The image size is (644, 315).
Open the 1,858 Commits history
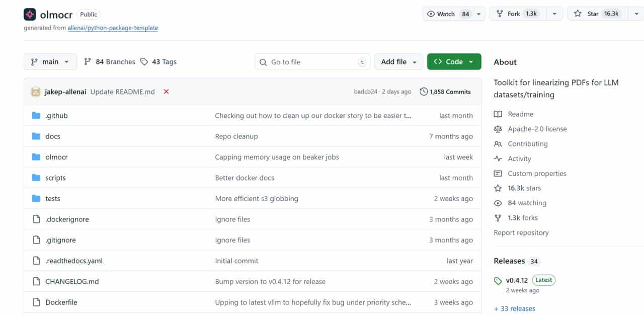point(445,92)
